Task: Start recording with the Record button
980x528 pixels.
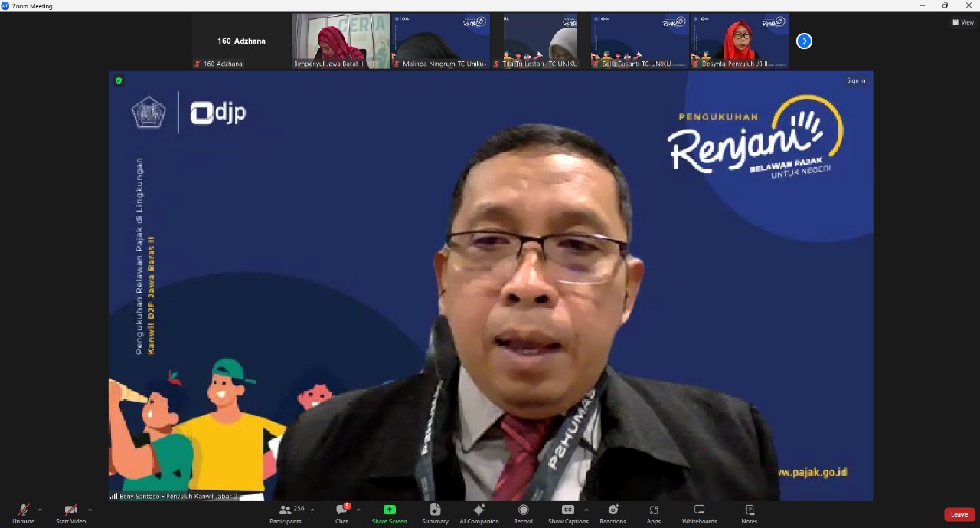Action: click(523, 513)
